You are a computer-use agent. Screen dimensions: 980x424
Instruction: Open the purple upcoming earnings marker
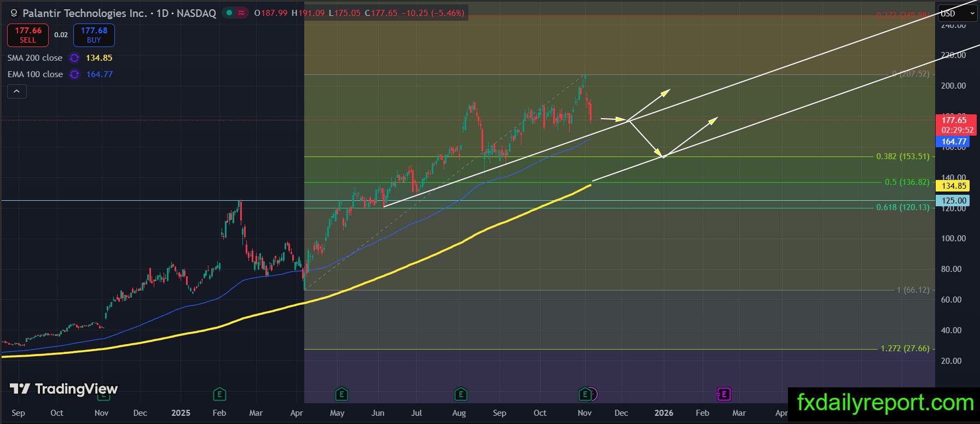tap(723, 393)
